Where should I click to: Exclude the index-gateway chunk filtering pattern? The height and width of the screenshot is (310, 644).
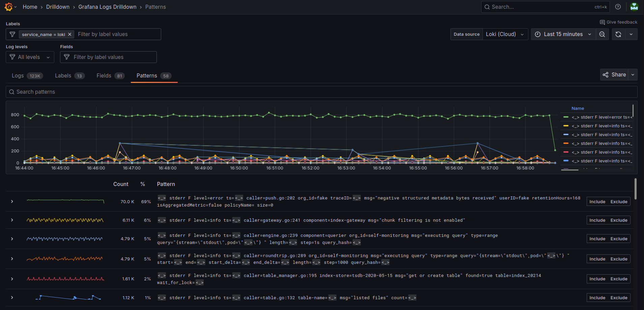click(619, 220)
